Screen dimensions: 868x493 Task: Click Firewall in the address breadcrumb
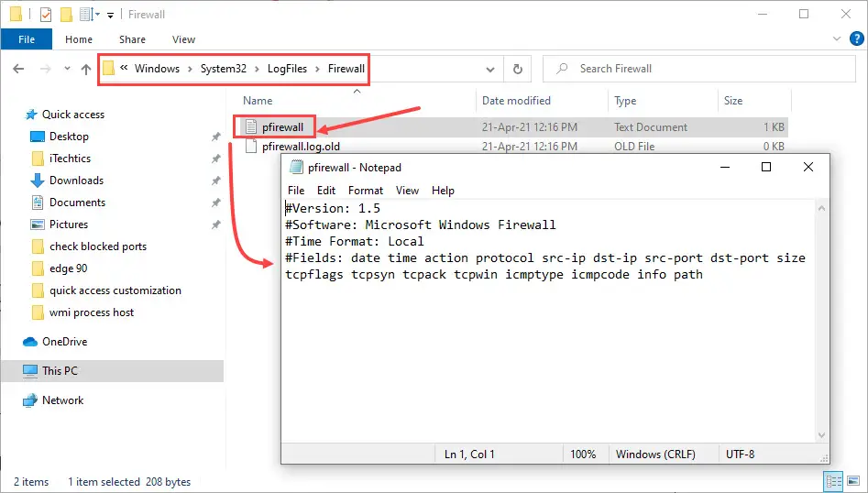coord(346,69)
